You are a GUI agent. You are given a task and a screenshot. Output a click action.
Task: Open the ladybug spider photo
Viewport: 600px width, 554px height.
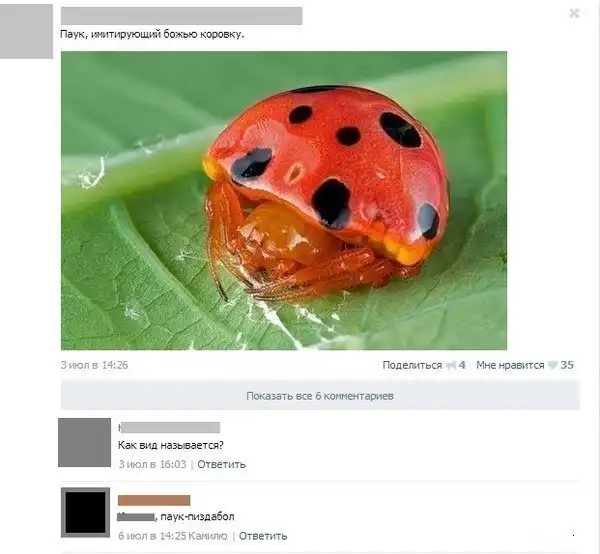(284, 200)
